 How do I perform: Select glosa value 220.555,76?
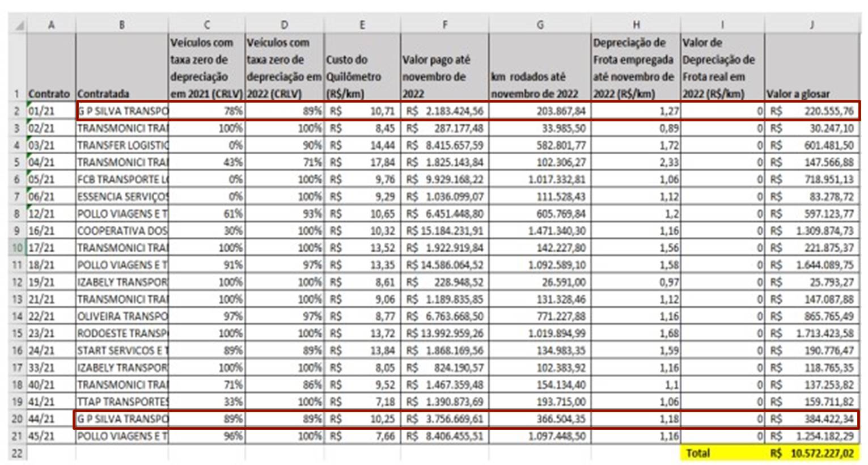[812, 111]
